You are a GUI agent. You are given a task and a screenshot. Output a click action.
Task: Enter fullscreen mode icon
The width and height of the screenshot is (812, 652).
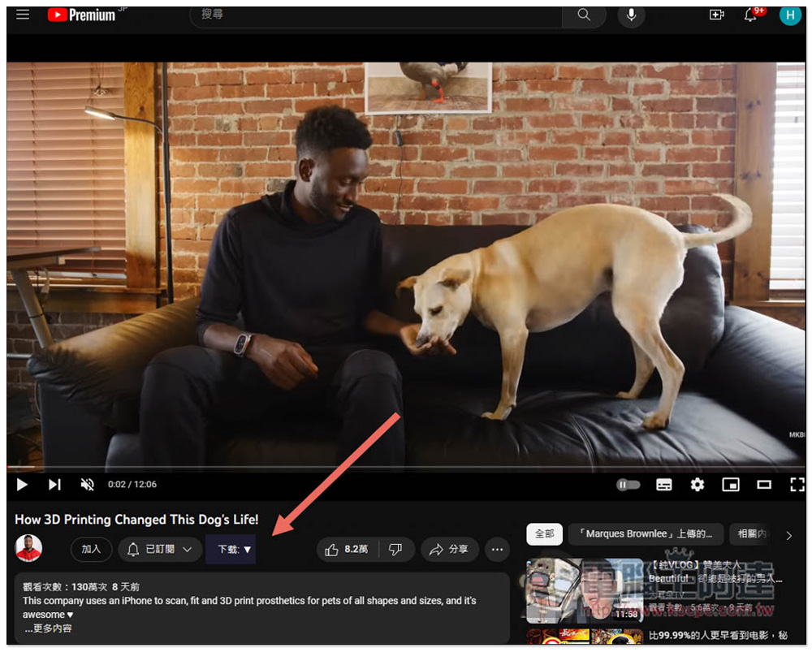(797, 485)
